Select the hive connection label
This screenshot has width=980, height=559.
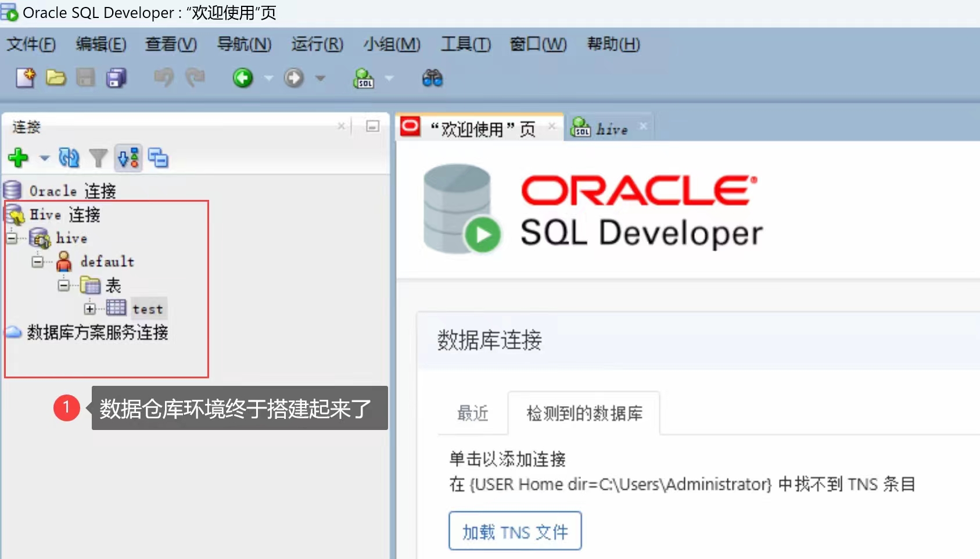click(x=71, y=238)
